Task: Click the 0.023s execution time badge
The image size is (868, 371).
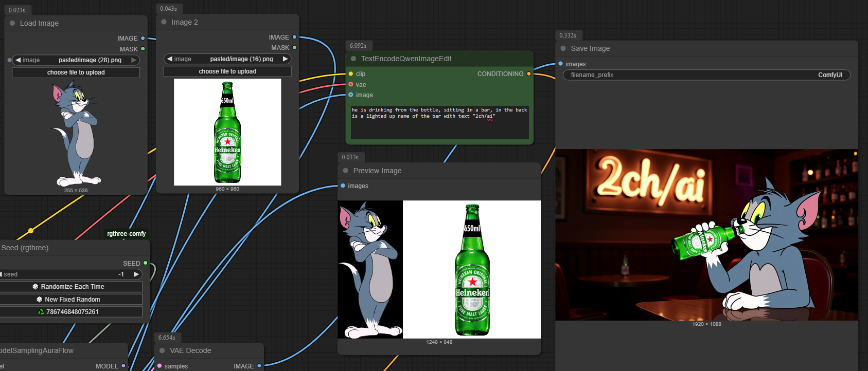Action: tap(17, 10)
